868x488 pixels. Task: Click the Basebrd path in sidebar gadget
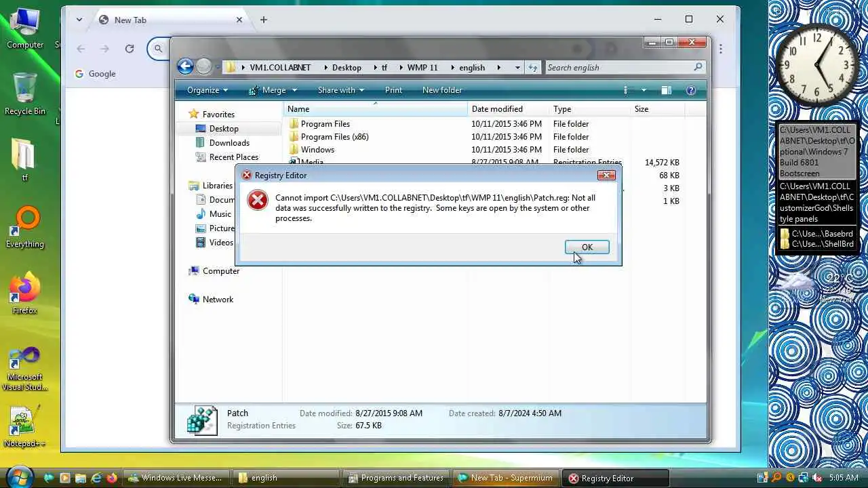point(816,233)
